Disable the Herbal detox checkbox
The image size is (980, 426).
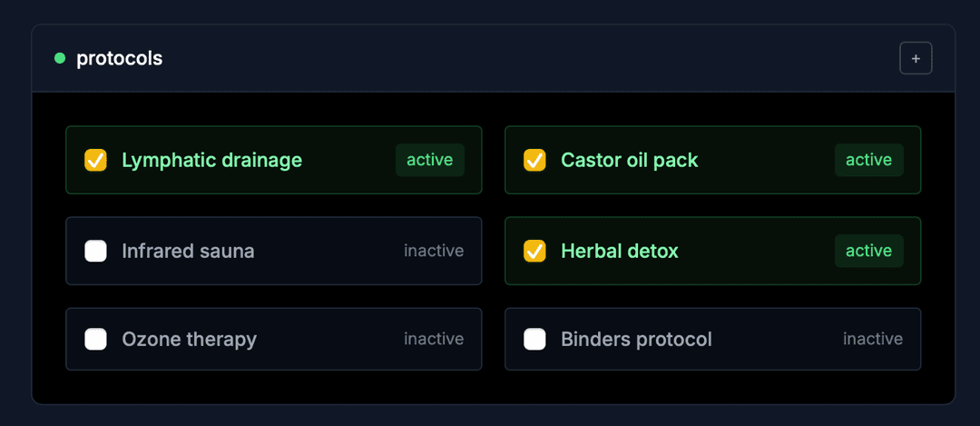(534, 251)
